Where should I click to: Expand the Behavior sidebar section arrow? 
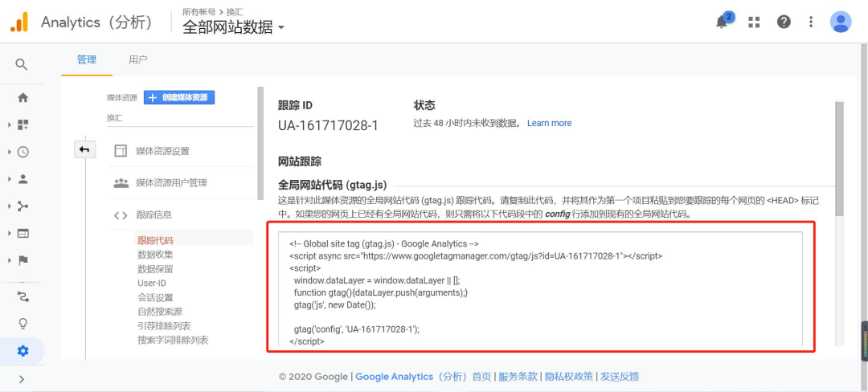[x=10, y=233]
